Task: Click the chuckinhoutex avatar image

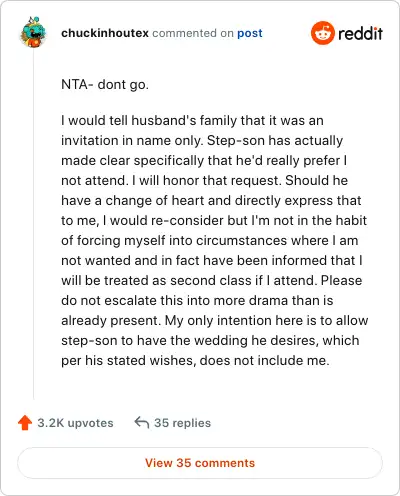Action: point(33,32)
